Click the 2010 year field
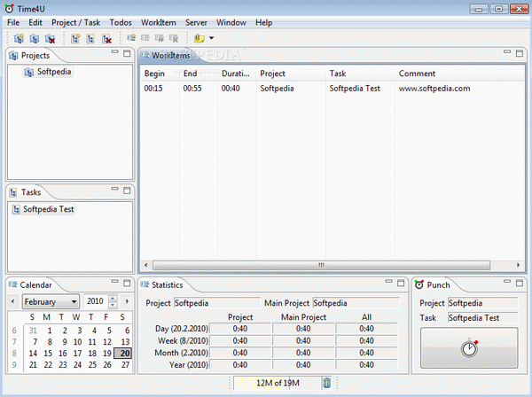 coord(96,301)
